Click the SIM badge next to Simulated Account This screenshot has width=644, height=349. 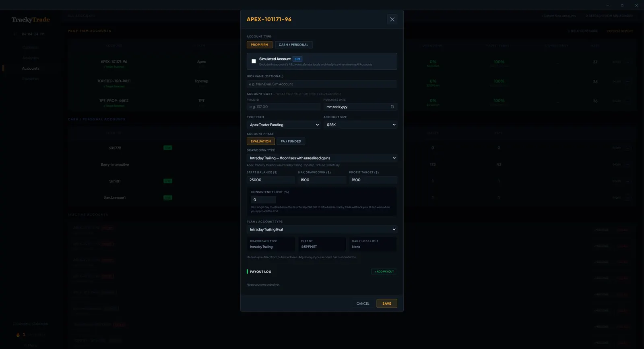[297, 59]
